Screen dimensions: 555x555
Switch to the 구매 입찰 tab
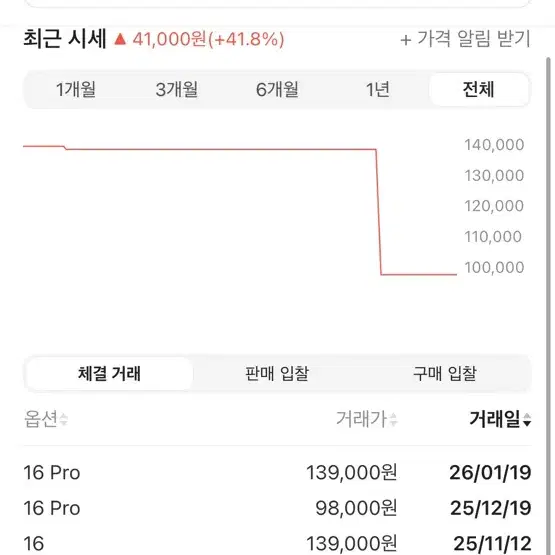click(x=445, y=374)
